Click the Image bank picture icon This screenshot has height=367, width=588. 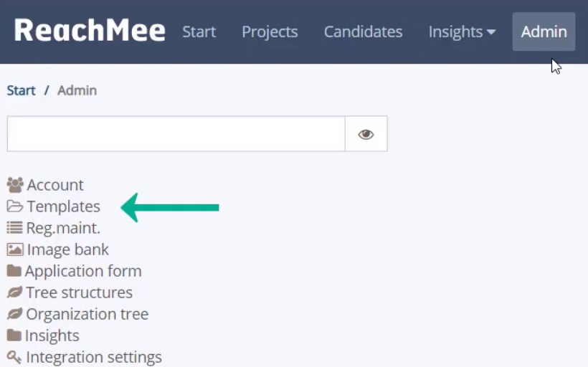click(15, 249)
